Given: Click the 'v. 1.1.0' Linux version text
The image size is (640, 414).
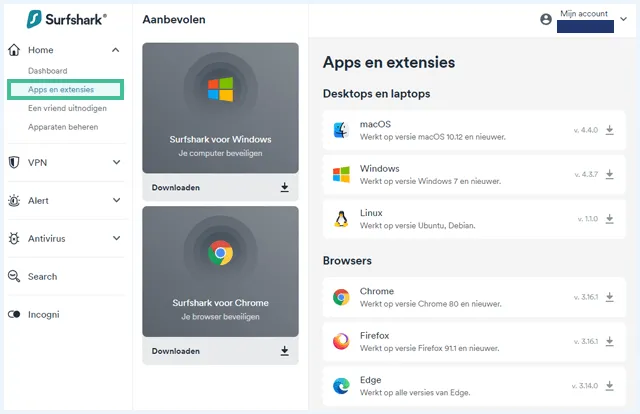Looking at the screenshot, I should point(588,219).
